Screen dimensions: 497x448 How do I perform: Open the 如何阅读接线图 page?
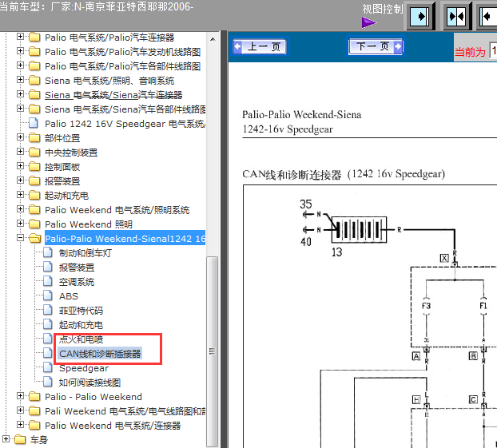(89, 383)
